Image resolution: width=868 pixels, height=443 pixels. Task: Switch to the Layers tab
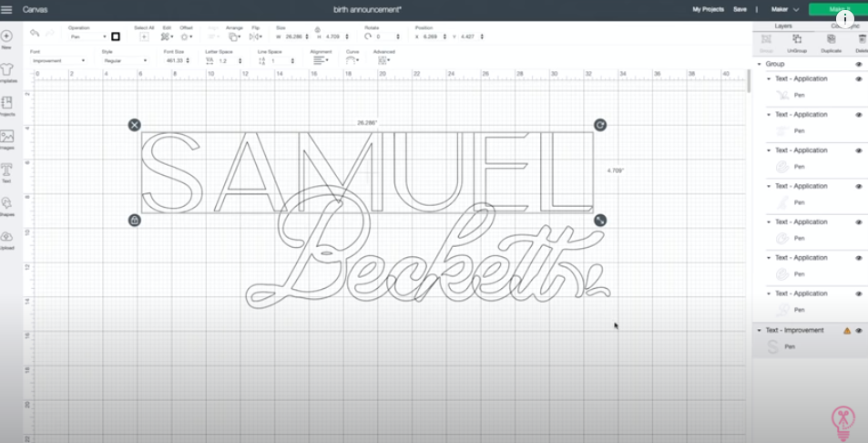tap(782, 26)
